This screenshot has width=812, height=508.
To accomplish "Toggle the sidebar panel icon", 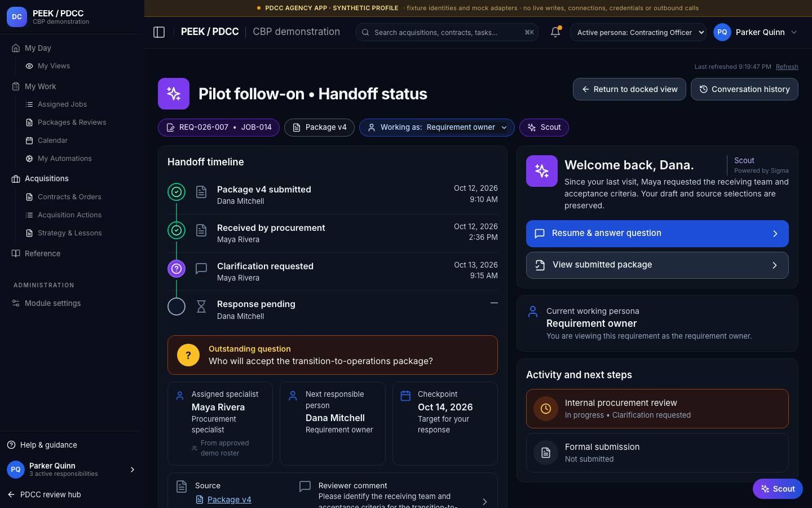I will point(159,32).
